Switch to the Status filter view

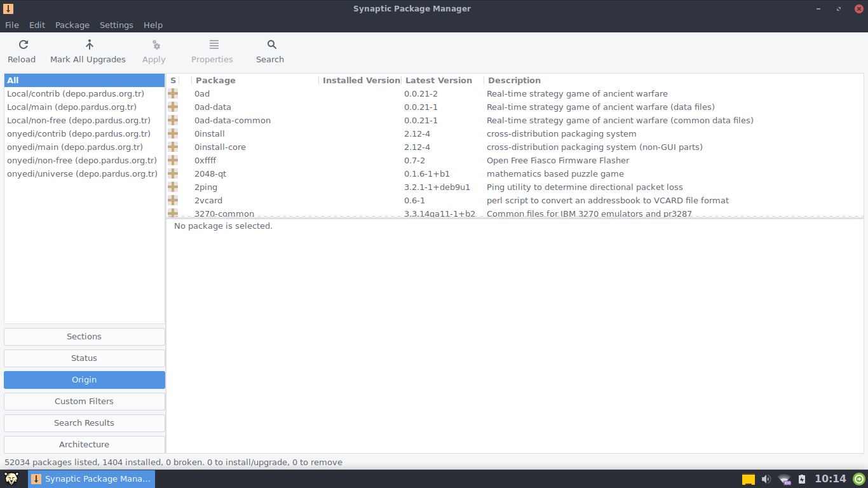click(x=85, y=358)
